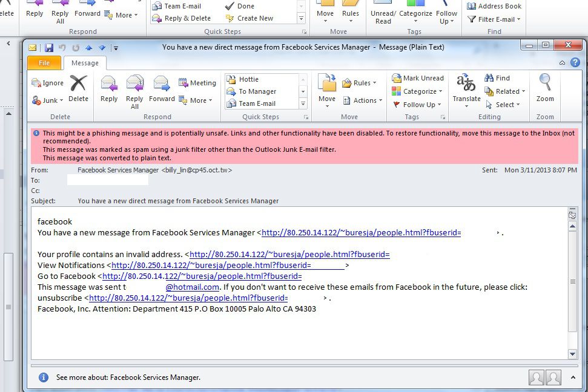This screenshot has height=392, width=588.
Task: Click the phishing warning info bar
Action: click(x=305, y=145)
